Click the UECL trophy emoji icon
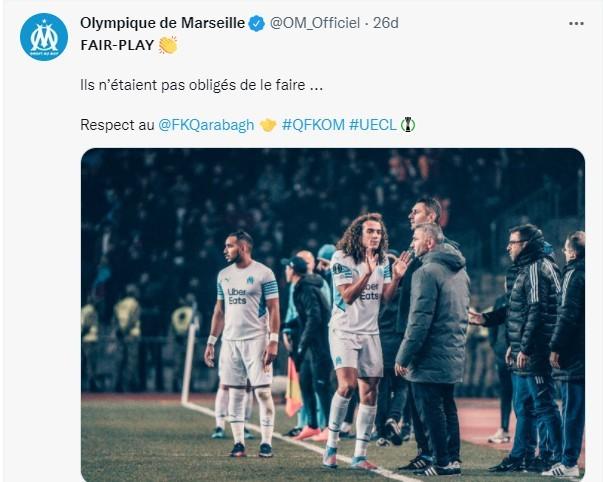The height and width of the screenshot is (482, 603). [408, 125]
